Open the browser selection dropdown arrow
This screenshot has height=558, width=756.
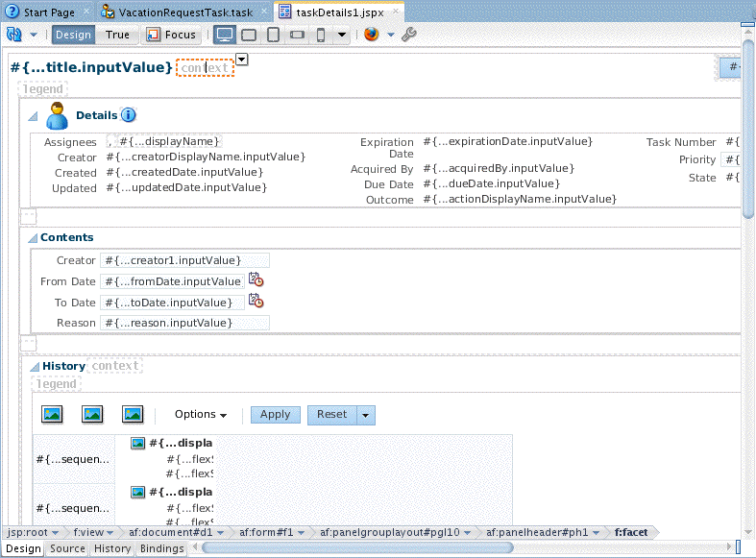[391, 35]
